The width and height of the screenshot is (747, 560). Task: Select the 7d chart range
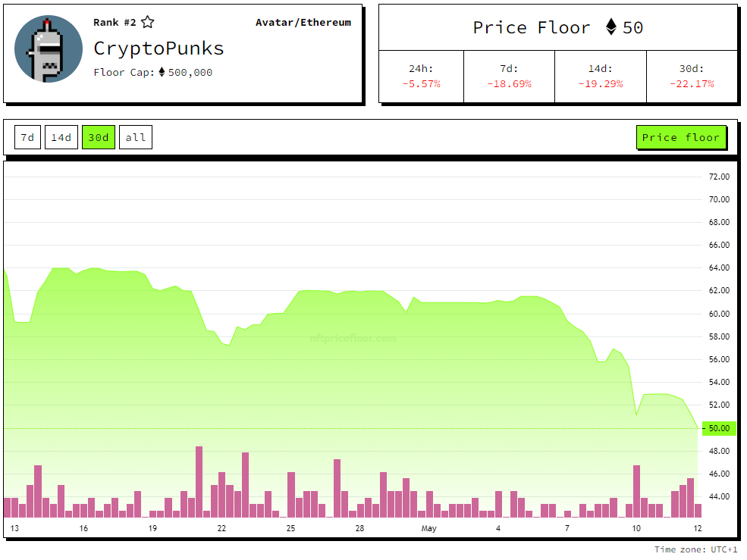pos(27,137)
